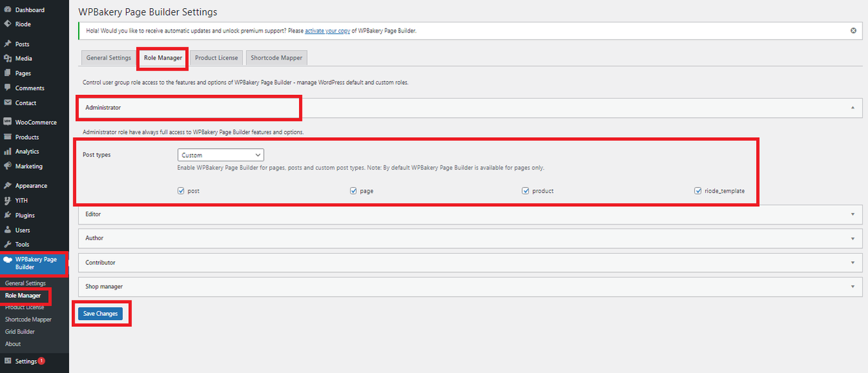Open the Post types Custom dropdown

220,155
